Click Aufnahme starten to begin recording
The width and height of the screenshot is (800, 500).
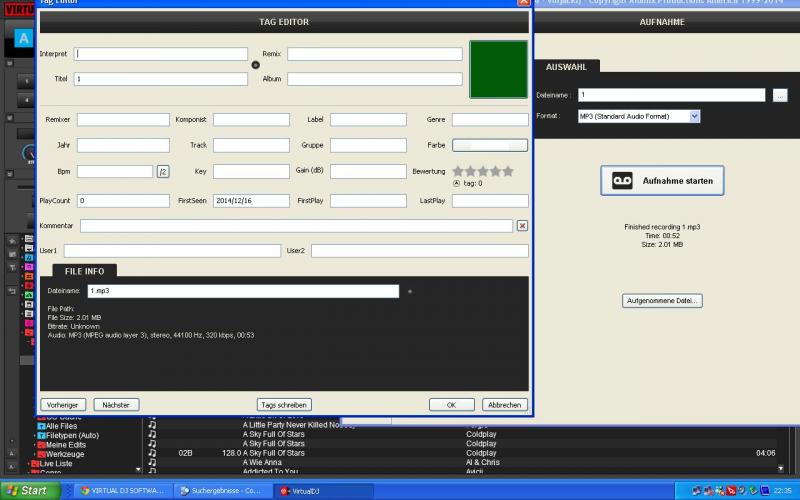[x=662, y=180]
